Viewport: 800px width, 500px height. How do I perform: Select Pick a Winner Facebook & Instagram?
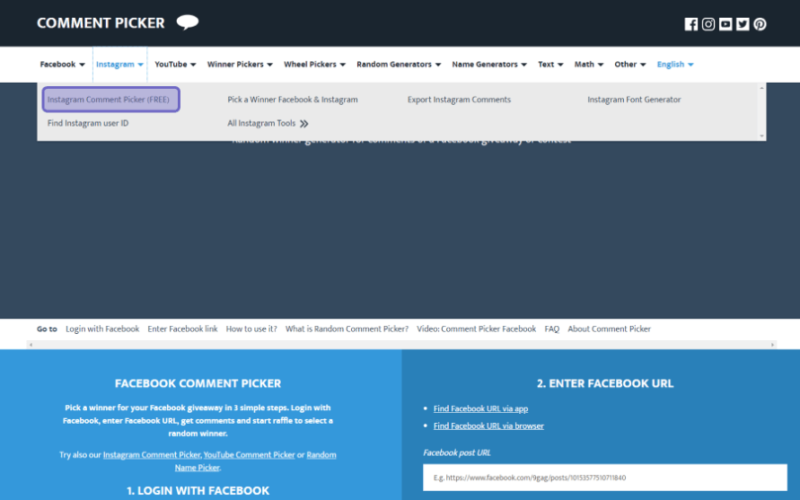coord(292,99)
